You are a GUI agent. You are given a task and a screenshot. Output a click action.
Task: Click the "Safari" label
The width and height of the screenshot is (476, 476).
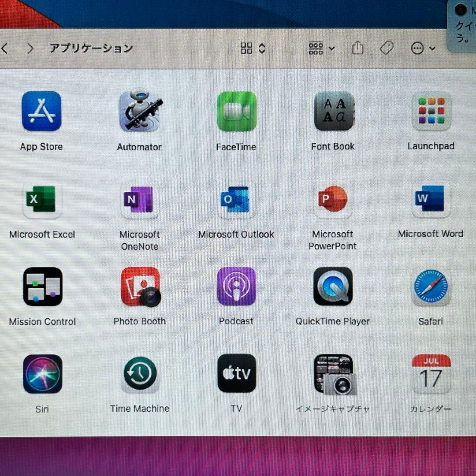pos(431,321)
